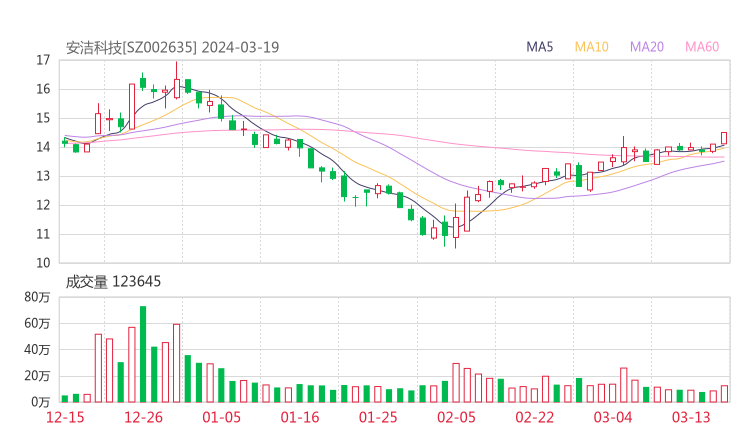Click the price axis value 11

43,234
